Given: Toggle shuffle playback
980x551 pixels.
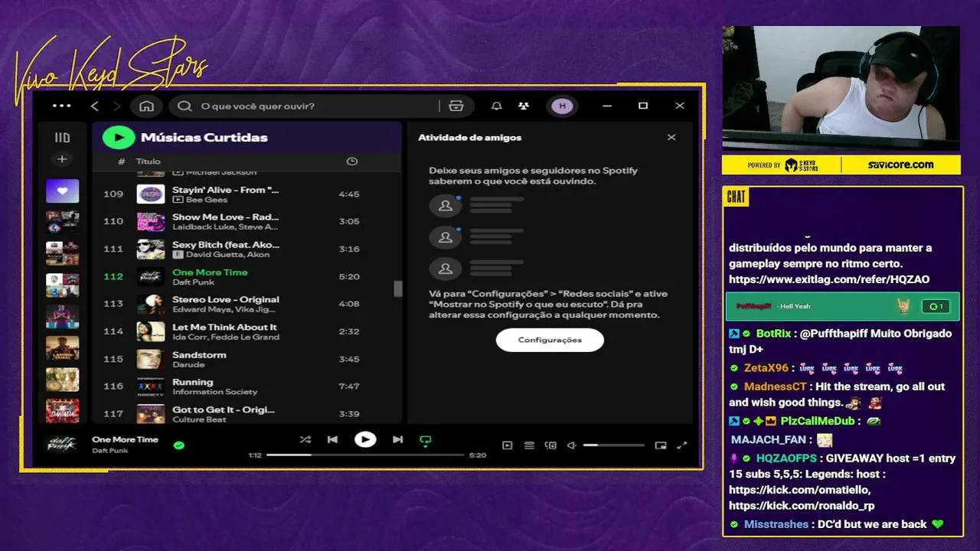Looking at the screenshot, I should tap(305, 440).
